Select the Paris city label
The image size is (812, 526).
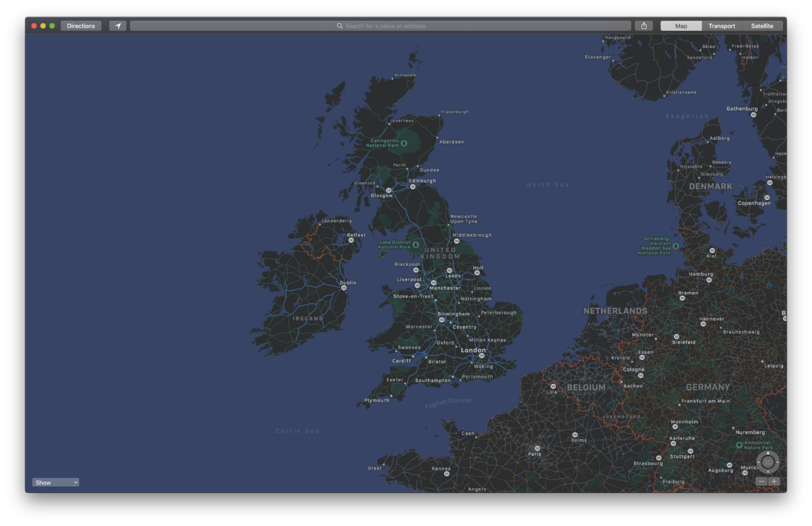pyautogui.click(x=535, y=454)
